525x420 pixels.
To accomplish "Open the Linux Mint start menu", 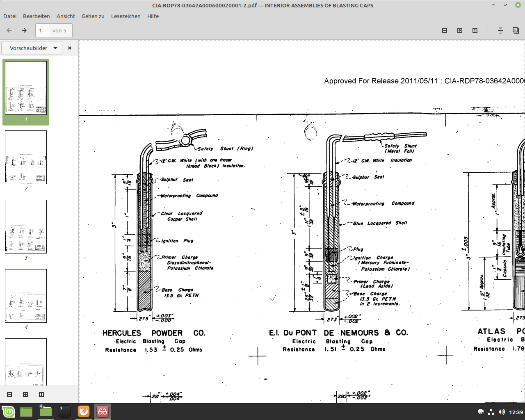I will [8, 412].
